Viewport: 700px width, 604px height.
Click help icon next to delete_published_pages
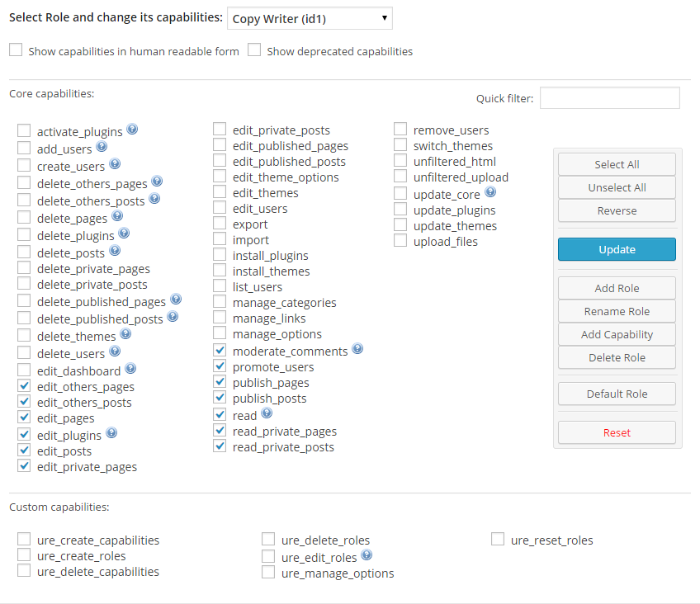click(x=176, y=300)
